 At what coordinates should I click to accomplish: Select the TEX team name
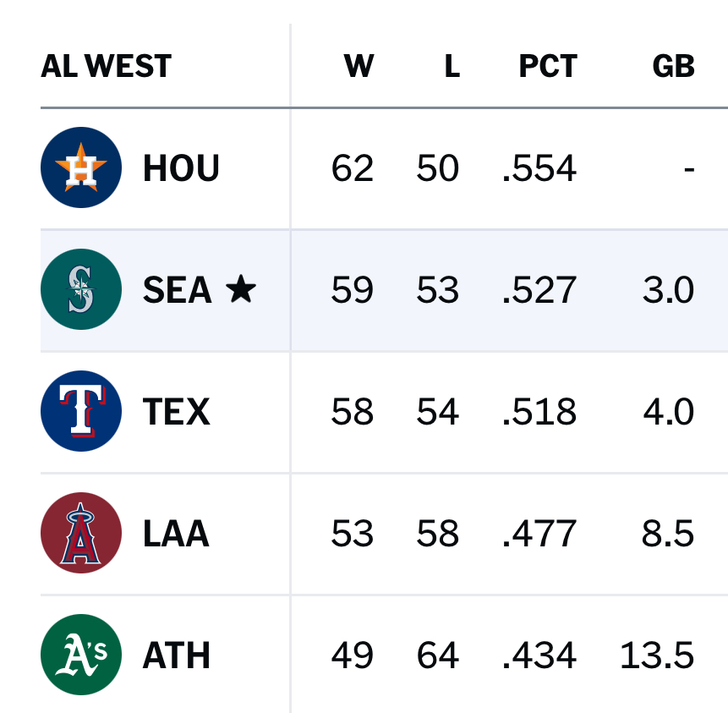[x=176, y=411]
